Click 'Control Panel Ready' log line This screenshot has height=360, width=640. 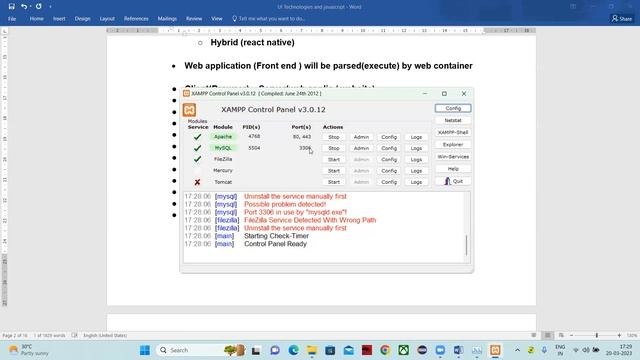[x=275, y=244]
